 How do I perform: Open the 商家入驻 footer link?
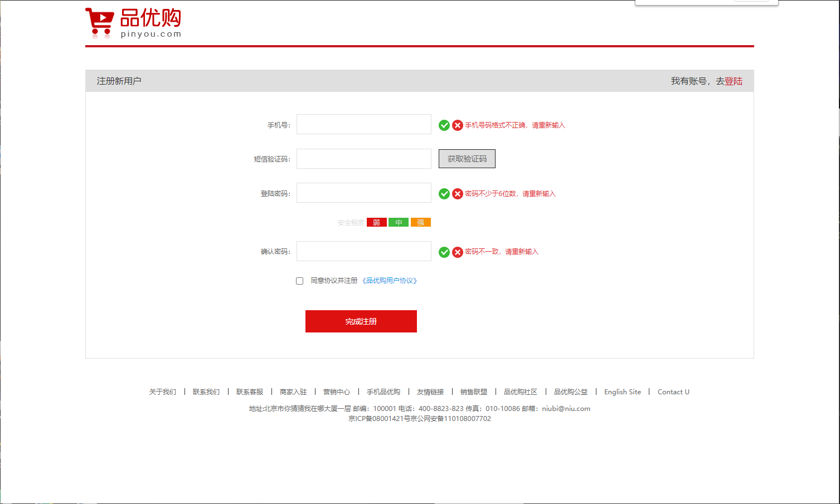(293, 392)
